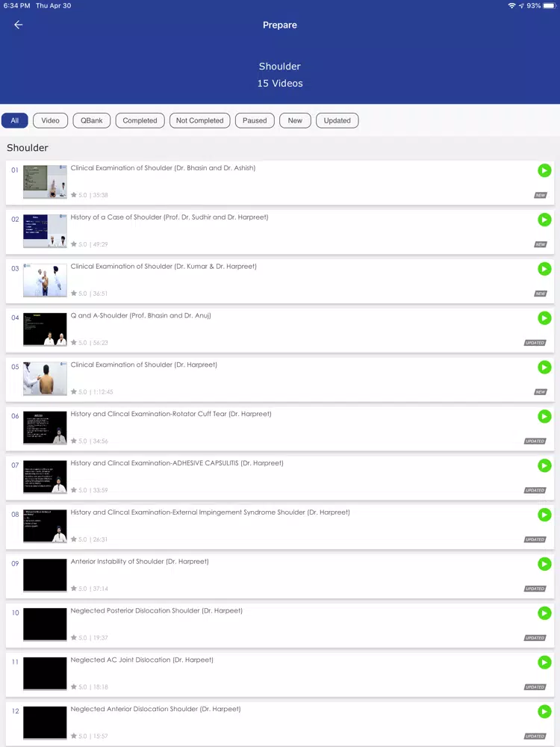Viewport: 560px width, 747px height.
Task: Open thumbnail of video 03
Action: pos(46,280)
